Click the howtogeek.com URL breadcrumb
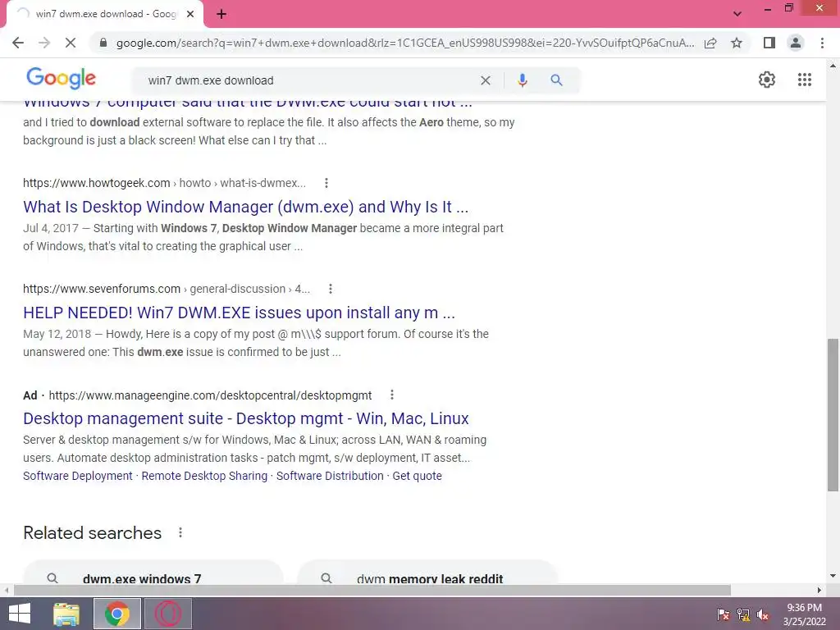 pyautogui.click(x=164, y=183)
